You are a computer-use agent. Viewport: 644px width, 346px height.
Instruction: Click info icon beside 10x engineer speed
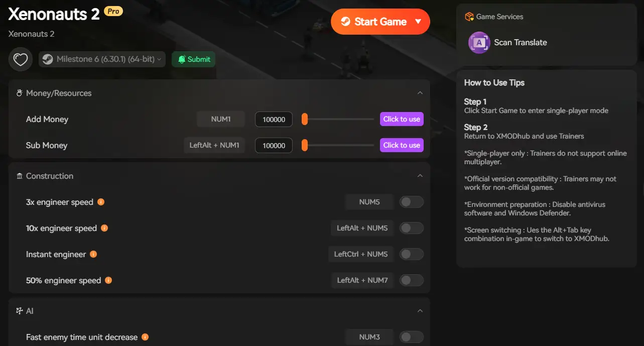pyautogui.click(x=104, y=228)
